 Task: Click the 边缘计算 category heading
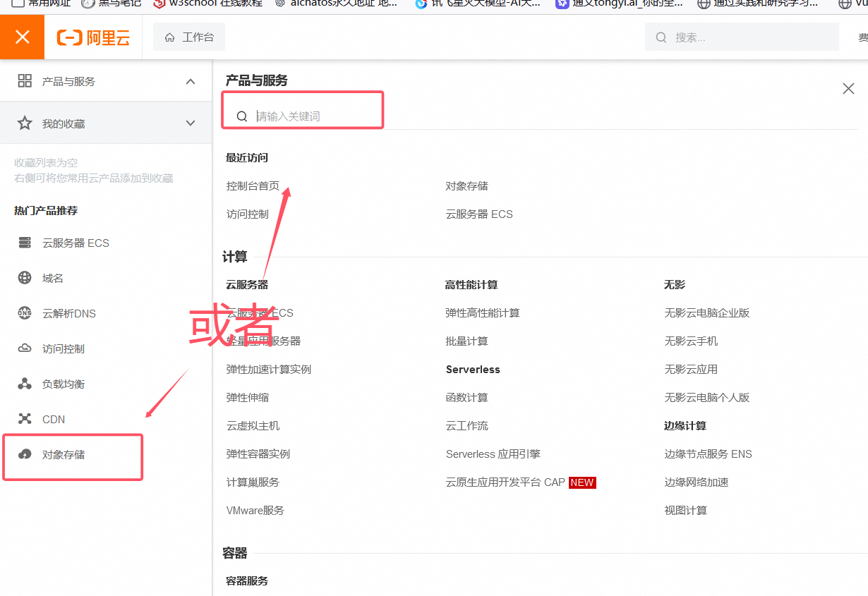(685, 426)
